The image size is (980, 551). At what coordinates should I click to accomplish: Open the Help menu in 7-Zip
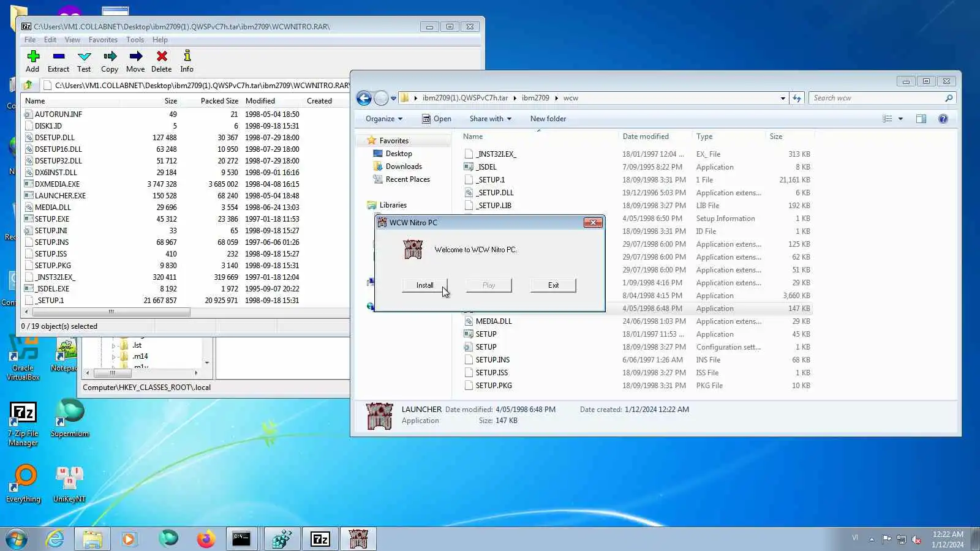[x=160, y=40]
